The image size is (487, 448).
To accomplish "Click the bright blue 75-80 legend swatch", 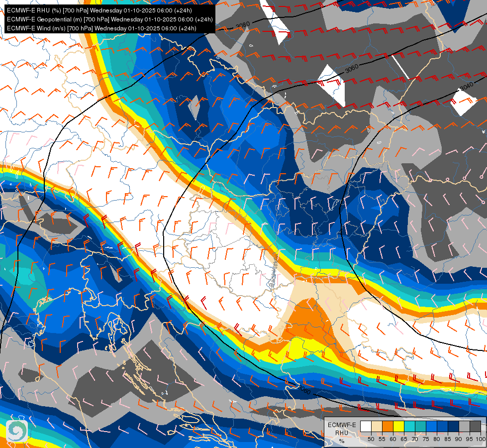I will pyautogui.click(x=432, y=426).
